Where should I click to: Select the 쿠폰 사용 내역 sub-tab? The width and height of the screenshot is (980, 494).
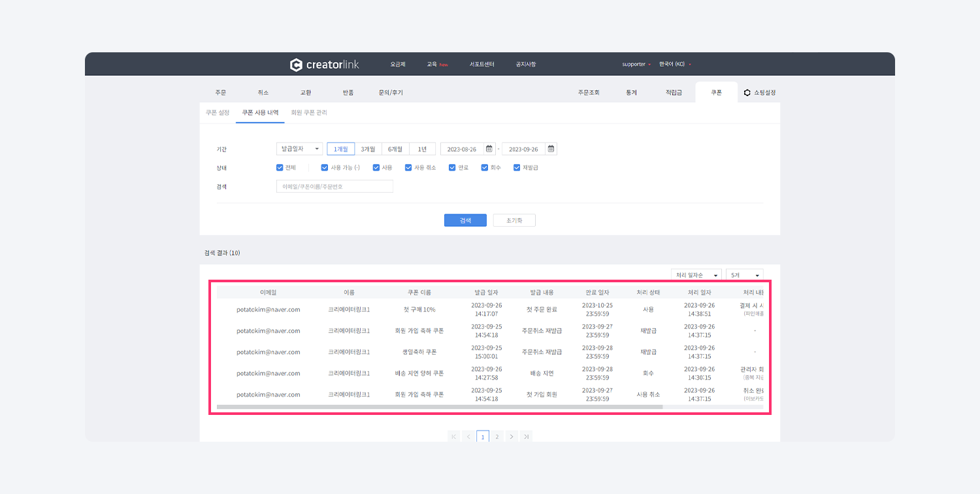pos(260,112)
